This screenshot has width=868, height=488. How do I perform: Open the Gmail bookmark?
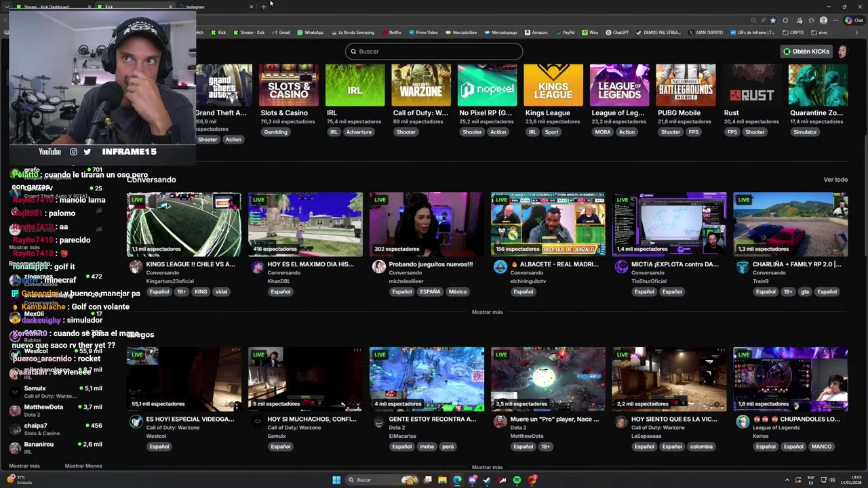tap(281, 33)
